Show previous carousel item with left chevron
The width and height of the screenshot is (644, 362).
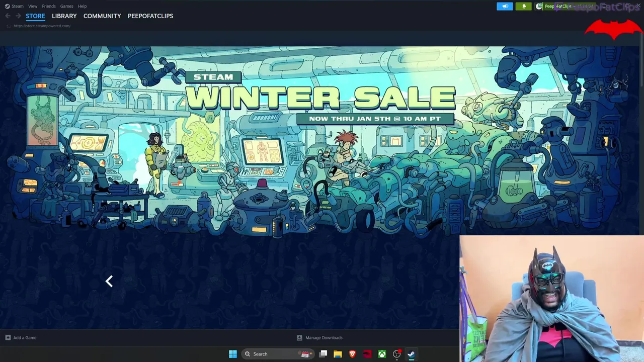tap(109, 281)
